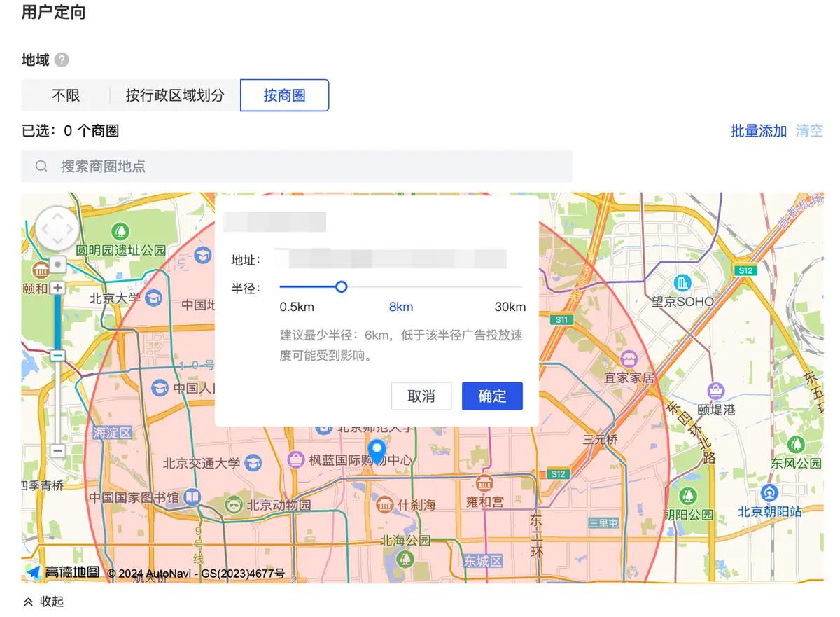Click the 北海公园 tree icon
This screenshot has height=617, width=840.
pos(405,558)
